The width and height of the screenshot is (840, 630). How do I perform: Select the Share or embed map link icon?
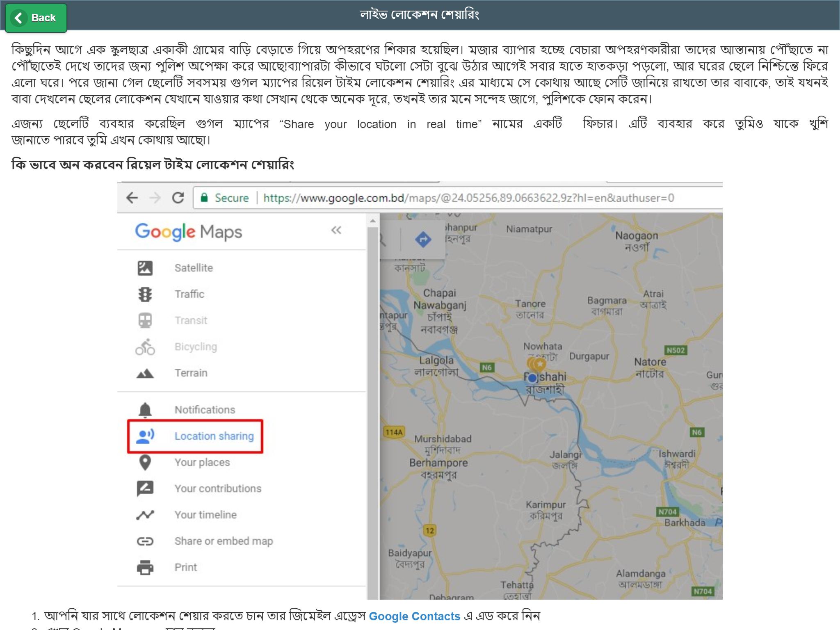click(x=145, y=541)
